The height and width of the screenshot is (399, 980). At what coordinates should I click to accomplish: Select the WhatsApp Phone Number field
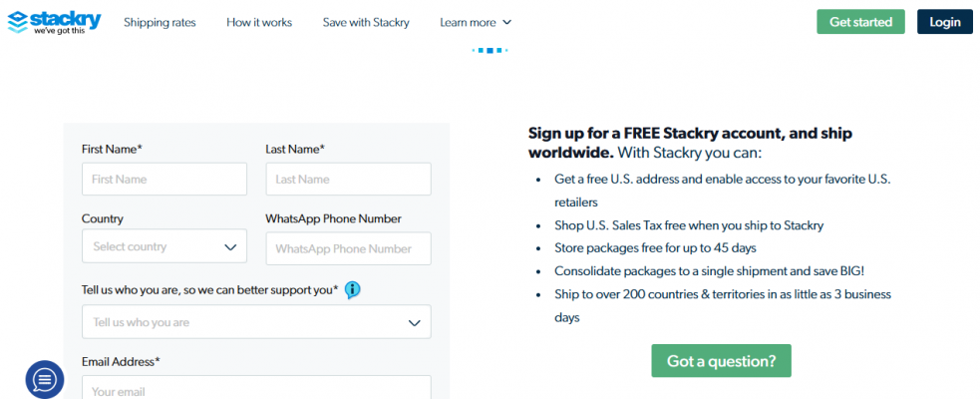(348, 248)
